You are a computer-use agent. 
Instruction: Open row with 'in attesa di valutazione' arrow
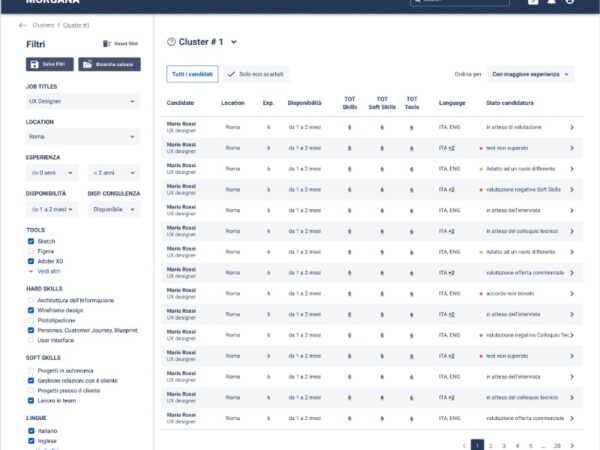tap(572, 128)
